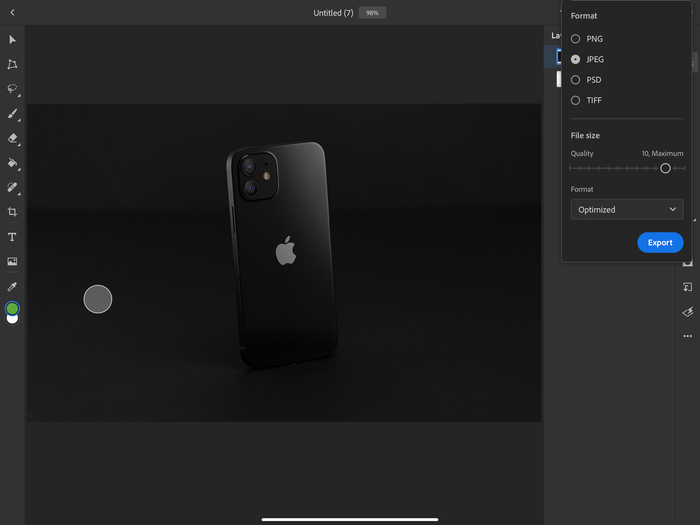This screenshot has height=525, width=700.
Task: Open the three-dots more options icon
Action: coord(687,336)
